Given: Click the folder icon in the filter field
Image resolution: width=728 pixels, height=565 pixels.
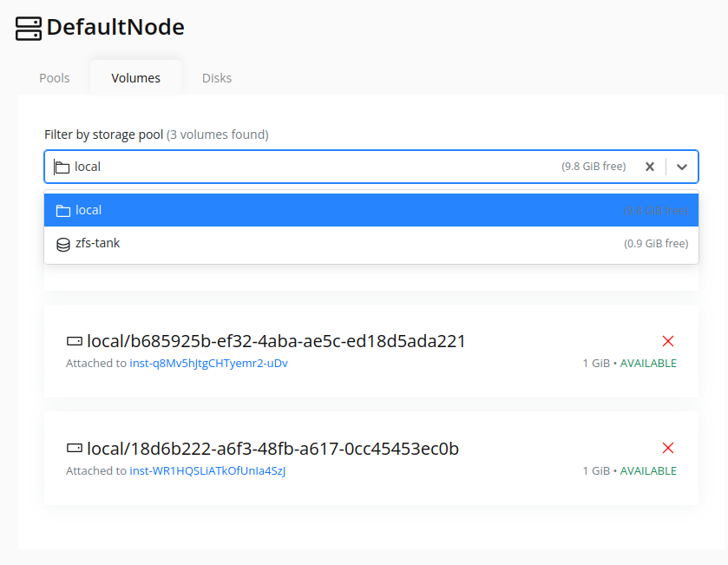Looking at the screenshot, I should pos(62,168).
